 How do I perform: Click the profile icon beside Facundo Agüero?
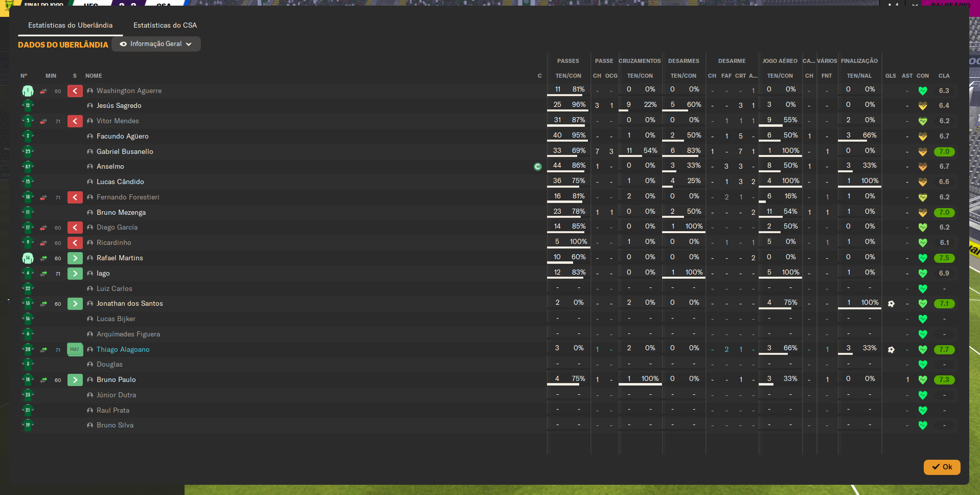pyautogui.click(x=90, y=137)
